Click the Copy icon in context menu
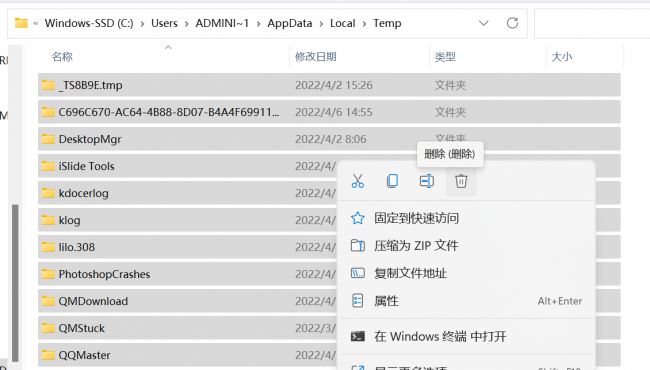Image resolution: width=650 pixels, height=370 pixels. pyautogui.click(x=392, y=181)
